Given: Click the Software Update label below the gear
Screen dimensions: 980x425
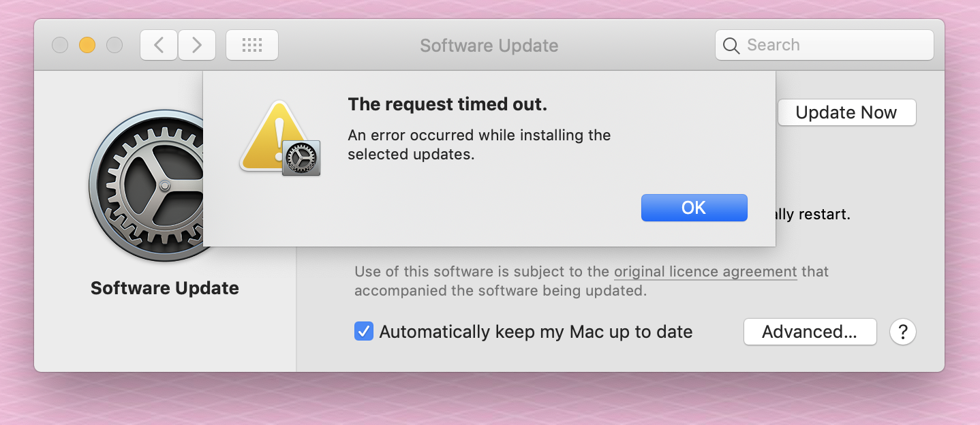Looking at the screenshot, I should (x=164, y=288).
